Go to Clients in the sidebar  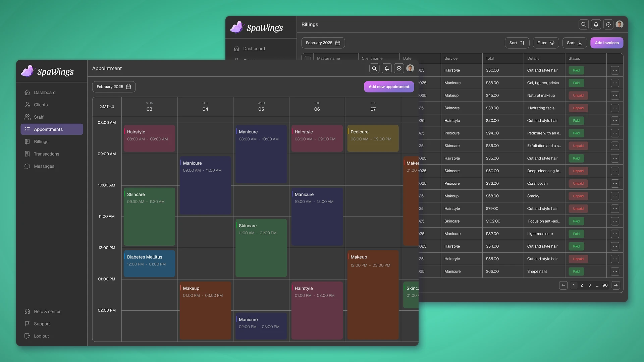pyautogui.click(x=41, y=105)
